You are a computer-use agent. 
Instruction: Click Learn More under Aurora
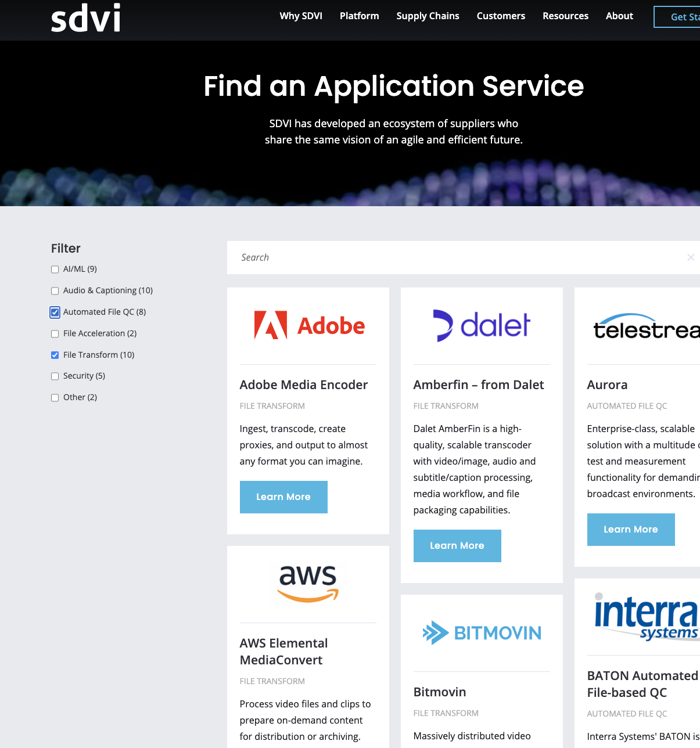coord(631,530)
